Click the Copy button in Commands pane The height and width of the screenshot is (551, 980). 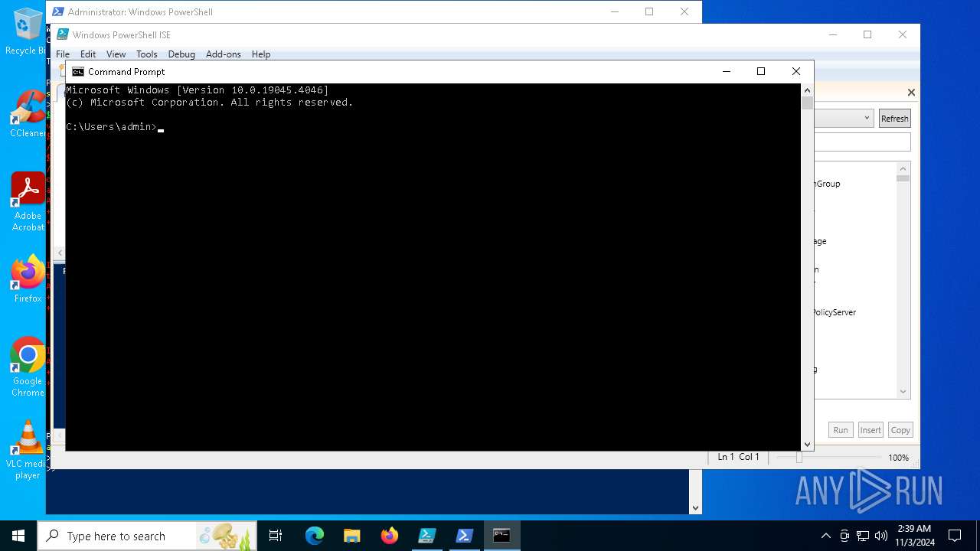pyautogui.click(x=900, y=430)
